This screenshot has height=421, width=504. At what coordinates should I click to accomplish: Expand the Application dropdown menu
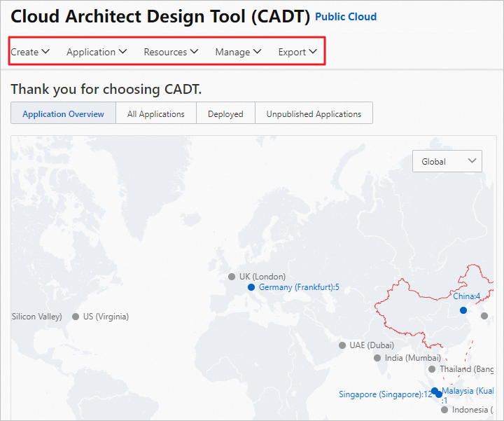coord(97,52)
